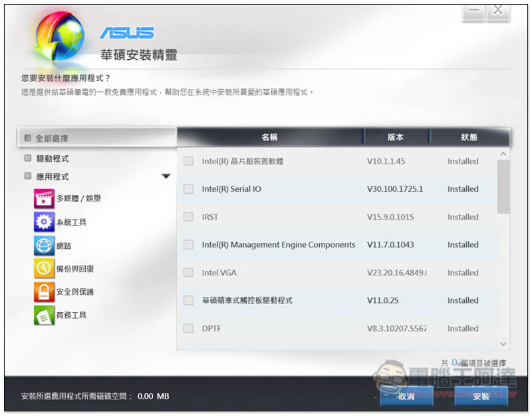
Task: Click version text V11.7.0.1043
Action: click(x=390, y=244)
